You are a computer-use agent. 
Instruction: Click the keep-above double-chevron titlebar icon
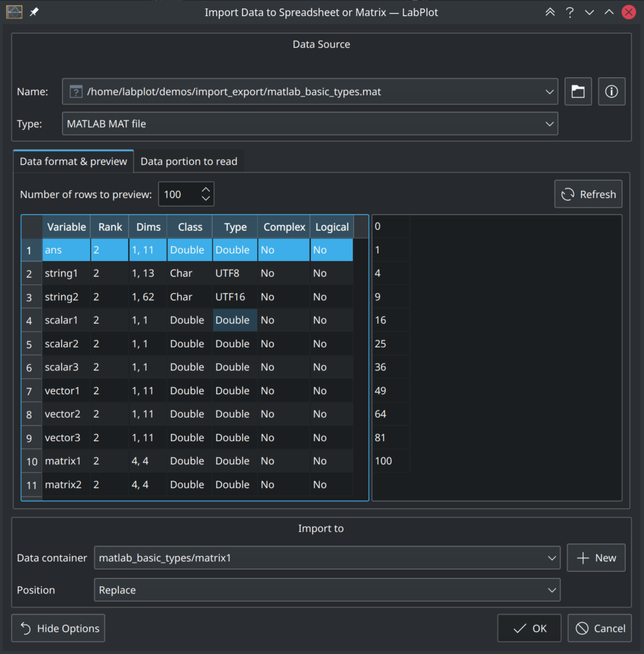[x=550, y=11]
